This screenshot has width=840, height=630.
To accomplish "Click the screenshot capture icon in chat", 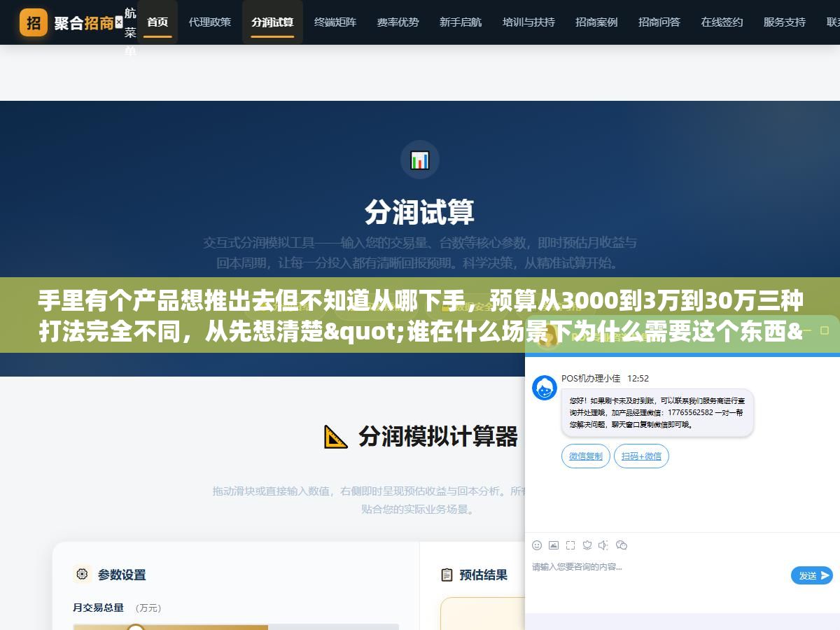I will [x=570, y=545].
